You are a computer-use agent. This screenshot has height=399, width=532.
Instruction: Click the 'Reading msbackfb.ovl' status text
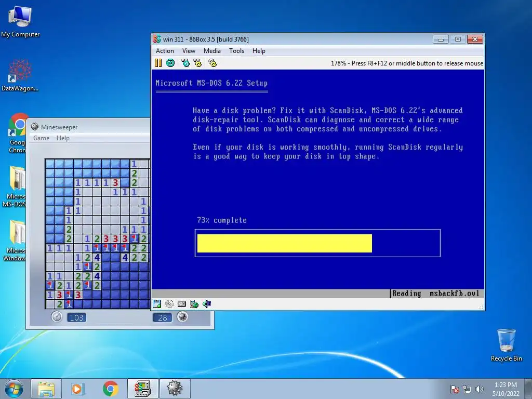(x=436, y=294)
